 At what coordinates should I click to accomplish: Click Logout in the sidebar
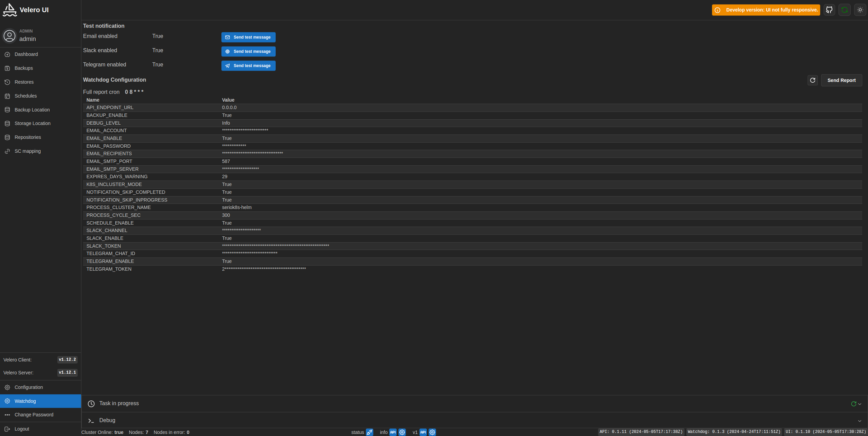pyautogui.click(x=40, y=429)
